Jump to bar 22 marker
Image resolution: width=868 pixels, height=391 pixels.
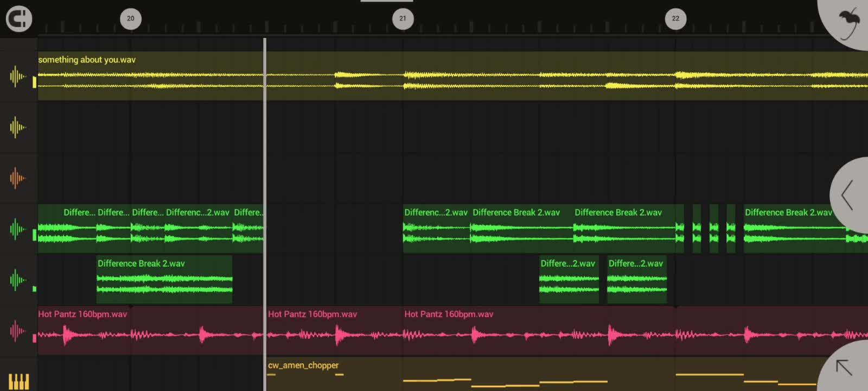click(675, 18)
